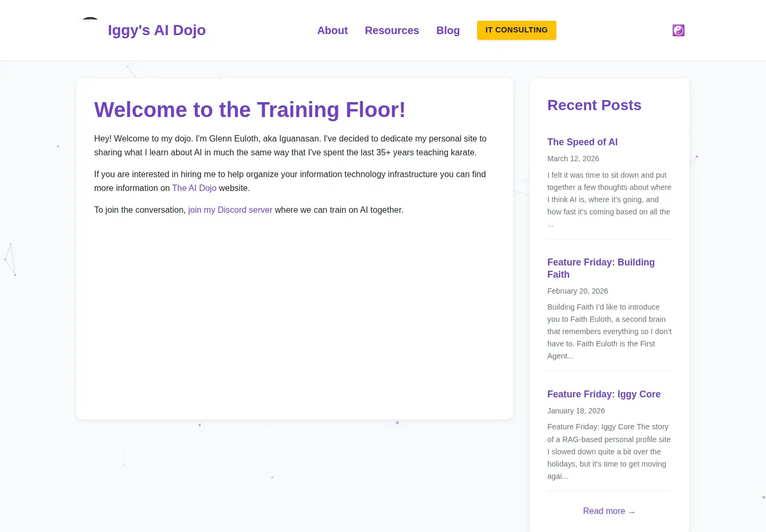Open the Feature Friday: Building Faith post
The width and height of the screenshot is (766, 532).
[x=601, y=268]
